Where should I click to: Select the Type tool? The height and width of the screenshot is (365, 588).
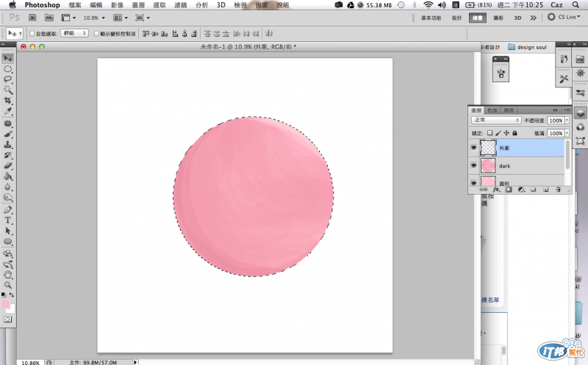click(x=8, y=220)
